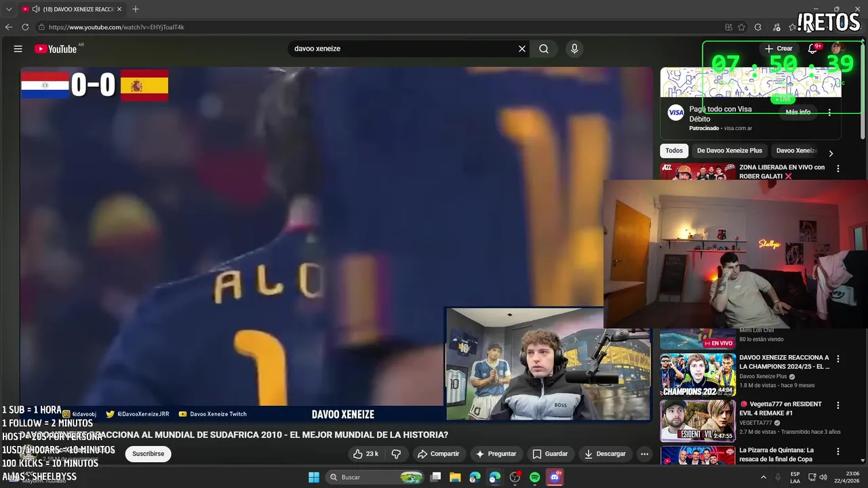868x488 pixels.
Task: Dislike the video
Action: point(397,454)
